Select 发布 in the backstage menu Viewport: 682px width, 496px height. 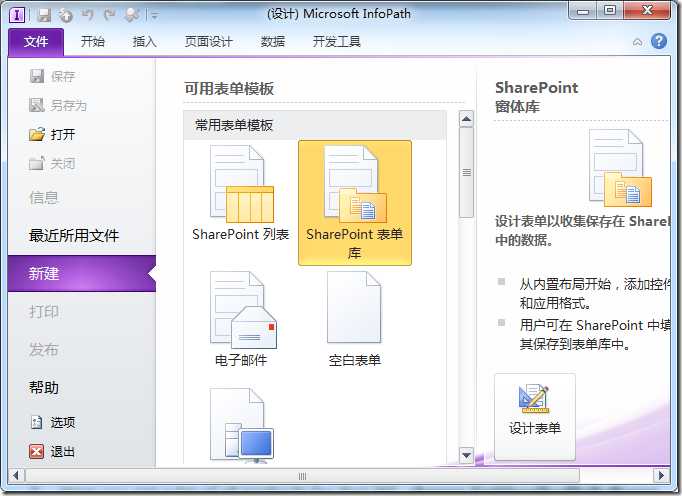point(43,350)
